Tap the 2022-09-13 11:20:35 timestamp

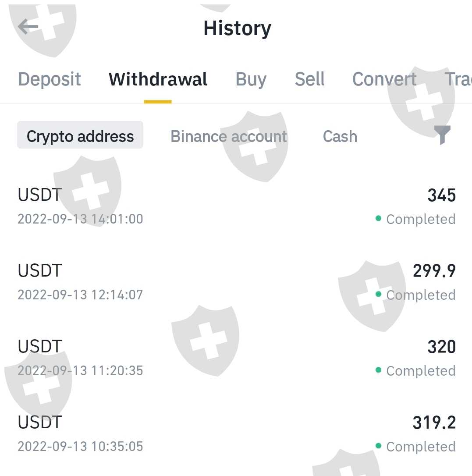[80, 370]
